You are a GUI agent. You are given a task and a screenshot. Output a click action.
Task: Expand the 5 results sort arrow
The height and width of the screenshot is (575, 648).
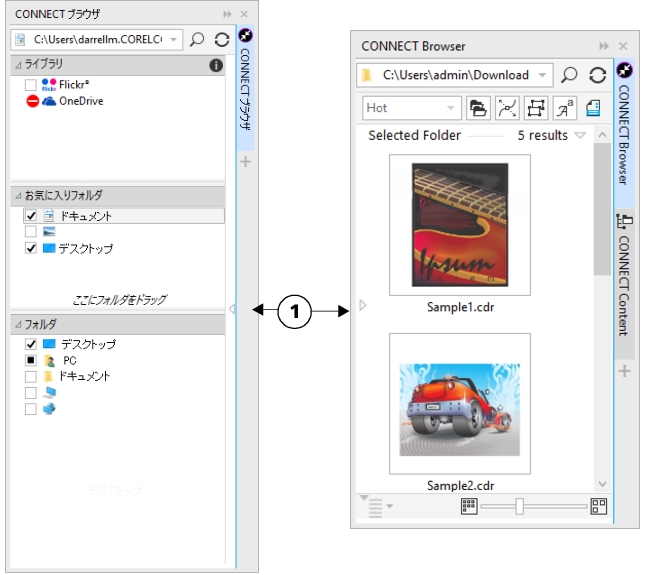coord(580,136)
